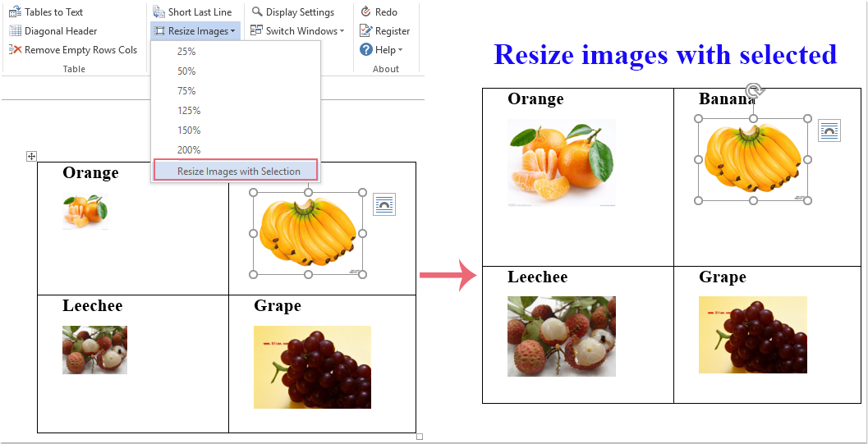This screenshot has width=868, height=444.
Task: Click the grape image in left table
Action: [312, 367]
